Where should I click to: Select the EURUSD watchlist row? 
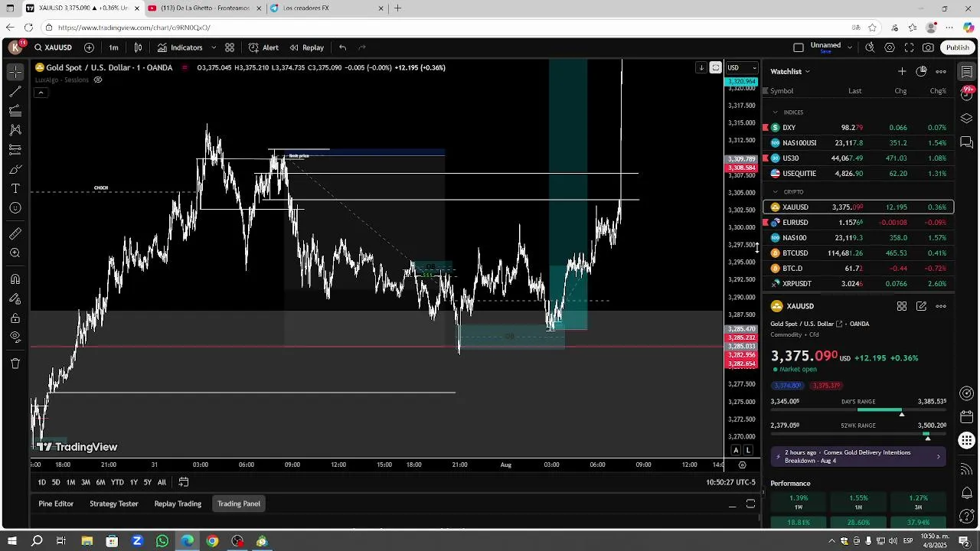858,223
